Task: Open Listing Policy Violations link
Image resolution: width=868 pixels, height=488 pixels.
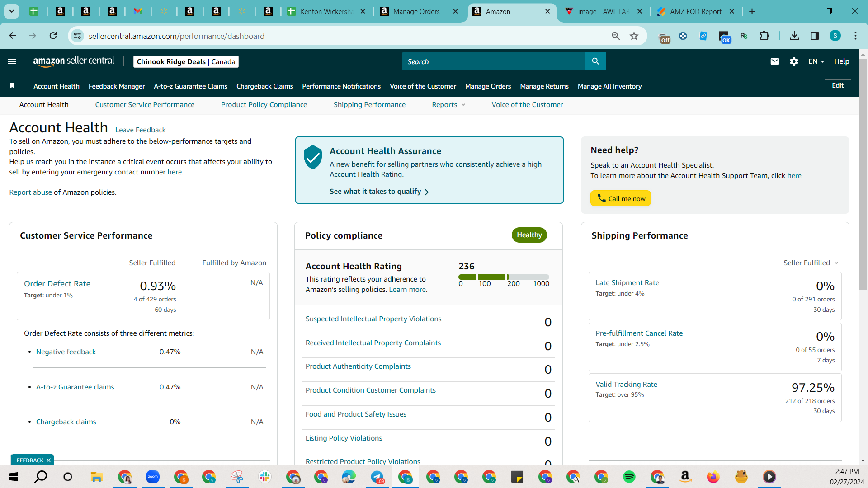Action: click(x=344, y=438)
